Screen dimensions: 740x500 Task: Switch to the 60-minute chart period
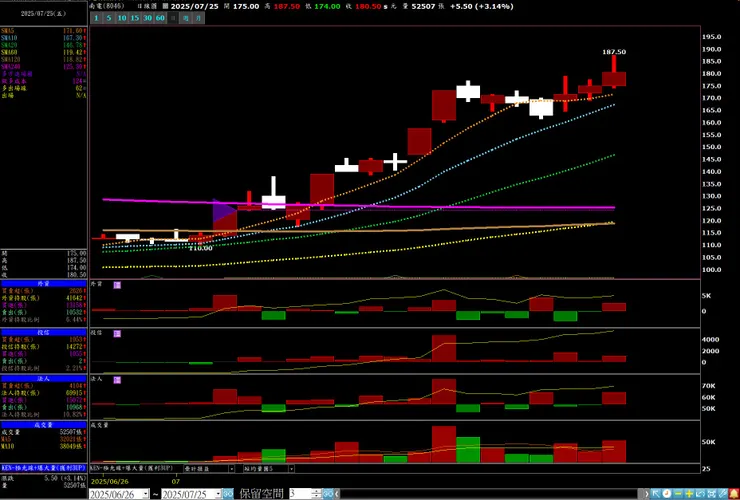click(x=160, y=18)
